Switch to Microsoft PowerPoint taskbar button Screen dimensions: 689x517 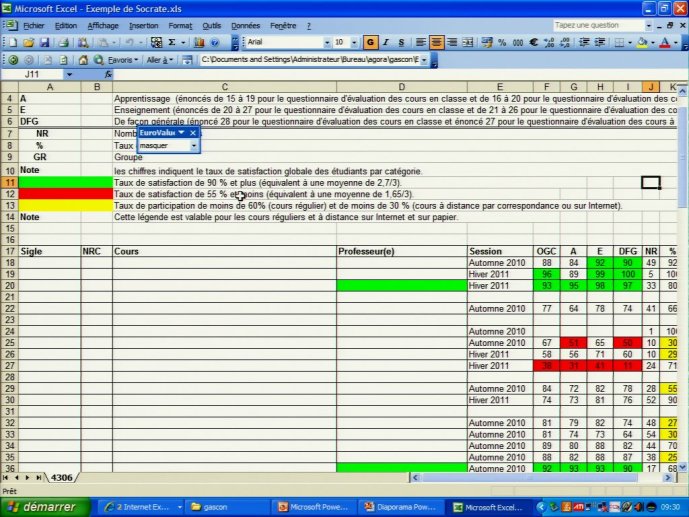(313, 507)
